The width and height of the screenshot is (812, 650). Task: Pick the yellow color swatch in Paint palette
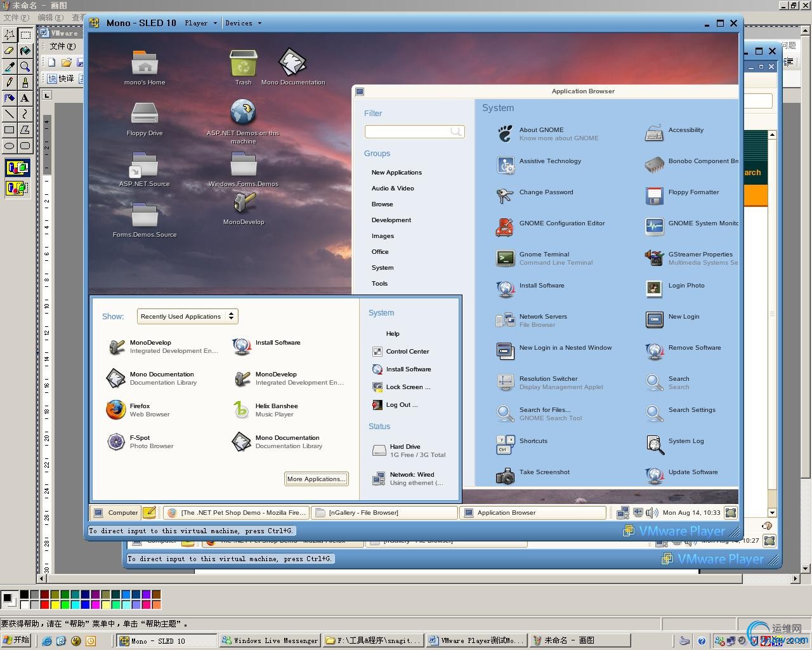coord(55,605)
